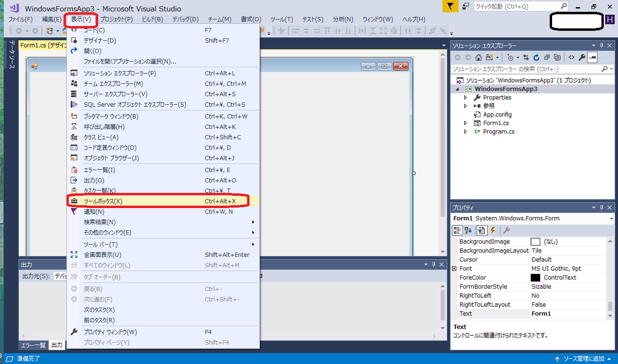Screen dimensions: 618x364
Task: Click Home icon in Solution Explorer toolbar
Action: [x=478, y=58]
